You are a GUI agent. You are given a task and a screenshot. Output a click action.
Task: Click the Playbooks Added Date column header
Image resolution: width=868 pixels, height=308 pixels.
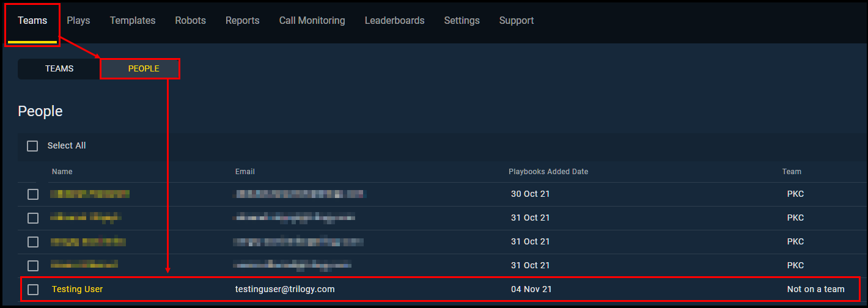pyautogui.click(x=548, y=172)
